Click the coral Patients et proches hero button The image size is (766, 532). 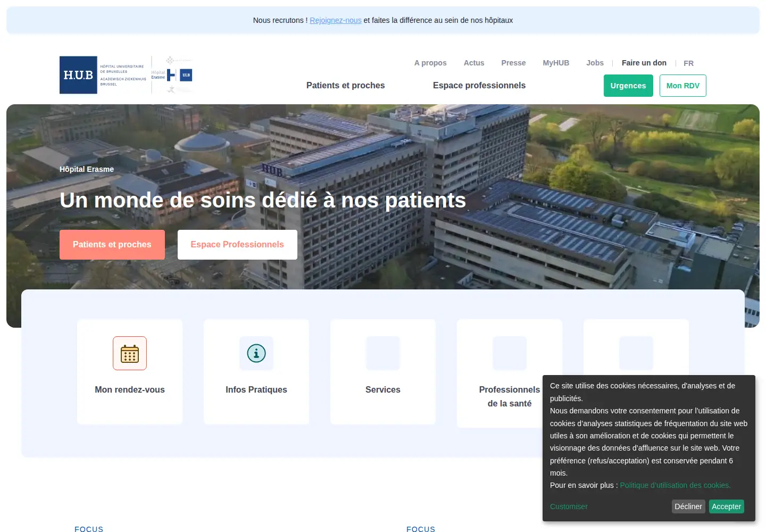pos(112,245)
